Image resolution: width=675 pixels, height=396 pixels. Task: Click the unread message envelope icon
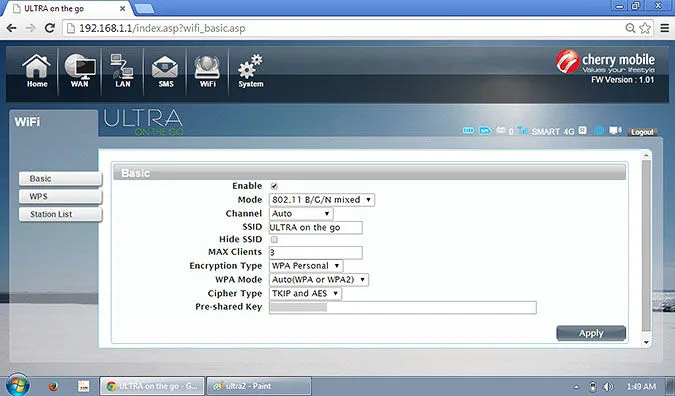click(501, 130)
